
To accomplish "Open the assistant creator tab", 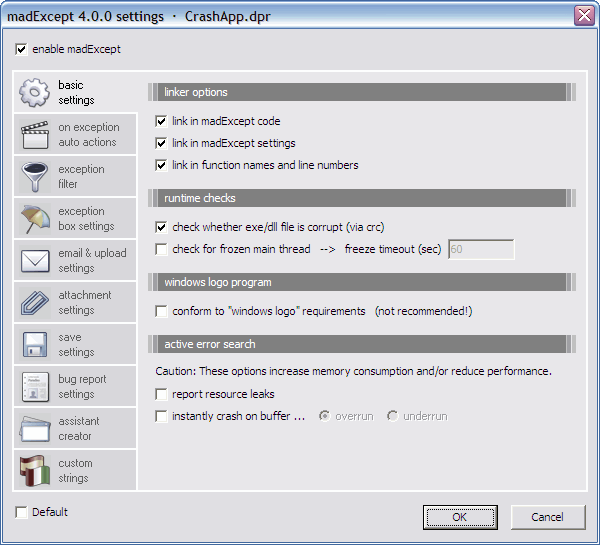I will pos(77,429).
